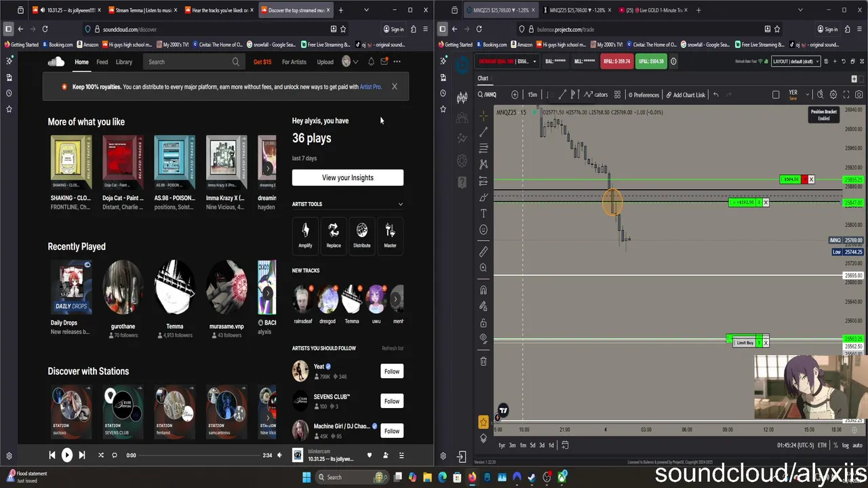Open chart settings gear icon
Viewport: 868px width, 488px height.
pos(833,95)
